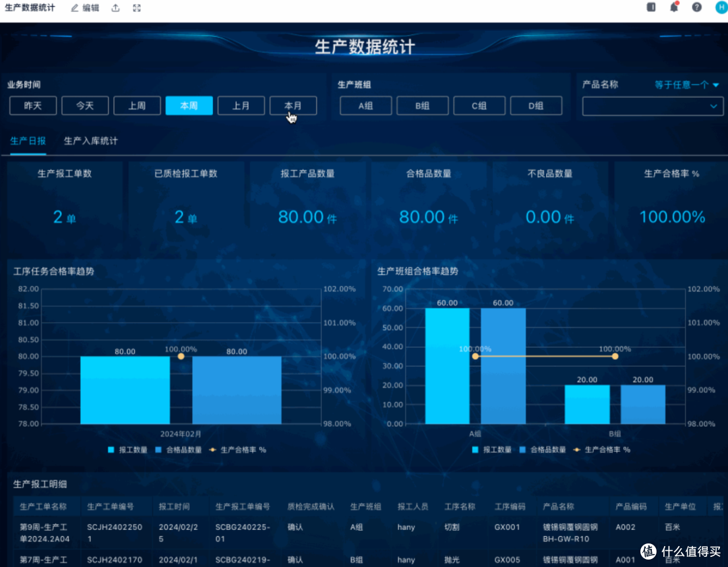This screenshot has width=728, height=567.
Task: Open the help question mark icon
Action: click(697, 7)
